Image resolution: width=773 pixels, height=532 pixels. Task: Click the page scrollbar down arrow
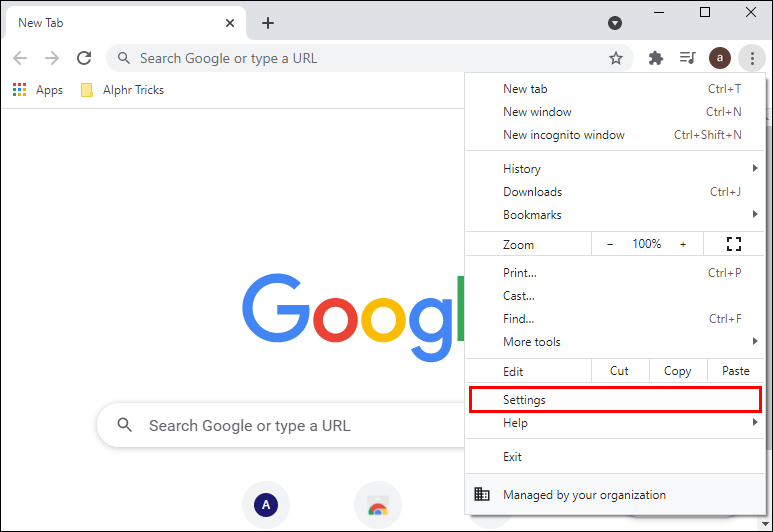point(765,524)
